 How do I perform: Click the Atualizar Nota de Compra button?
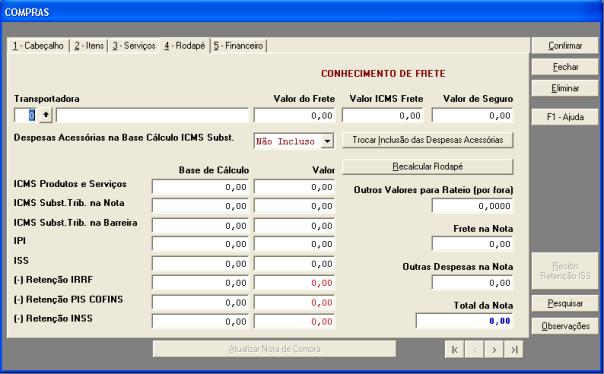(274, 349)
